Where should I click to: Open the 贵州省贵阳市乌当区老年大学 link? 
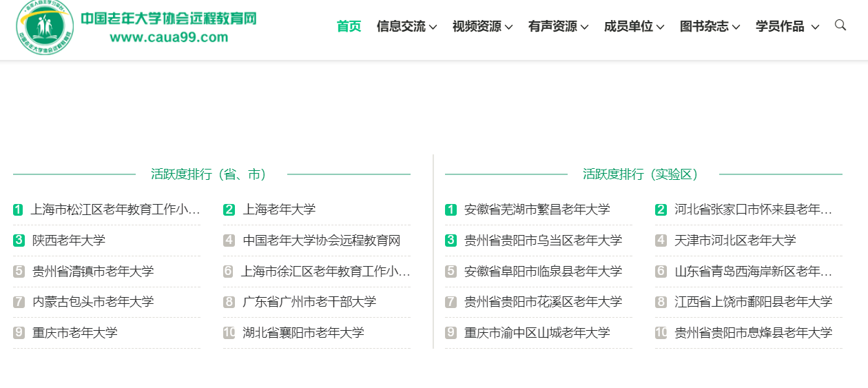(544, 241)
